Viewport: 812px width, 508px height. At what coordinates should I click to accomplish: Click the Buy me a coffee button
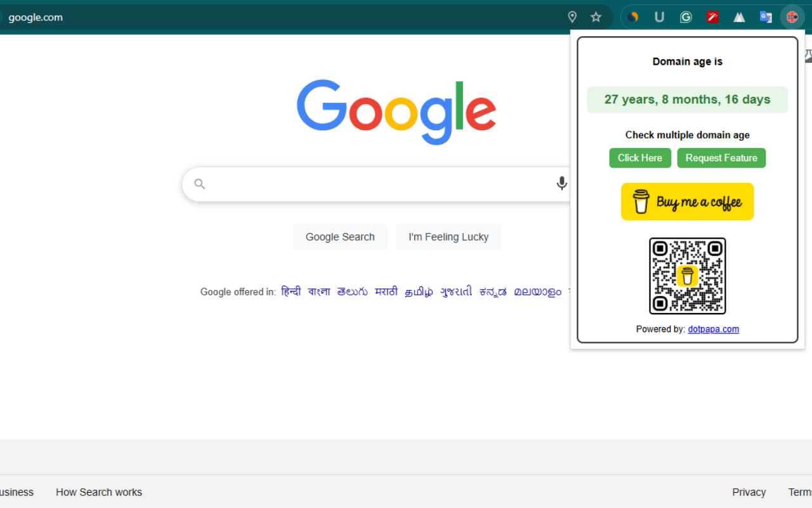pos(687,202)
